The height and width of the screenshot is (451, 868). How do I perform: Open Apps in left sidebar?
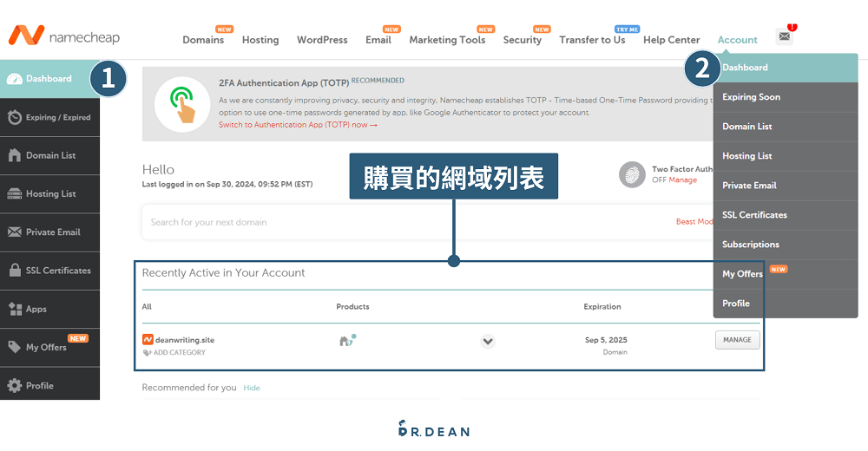[x=49, y=309]
